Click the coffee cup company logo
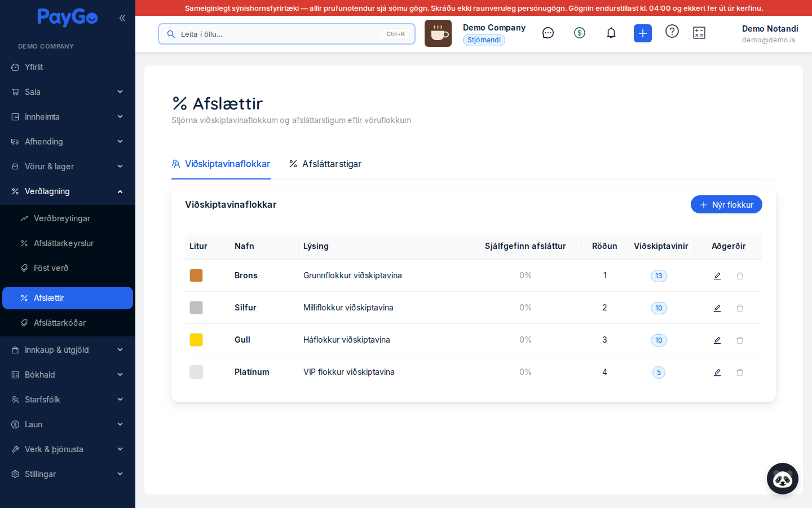812x508 pixels. 438,33
